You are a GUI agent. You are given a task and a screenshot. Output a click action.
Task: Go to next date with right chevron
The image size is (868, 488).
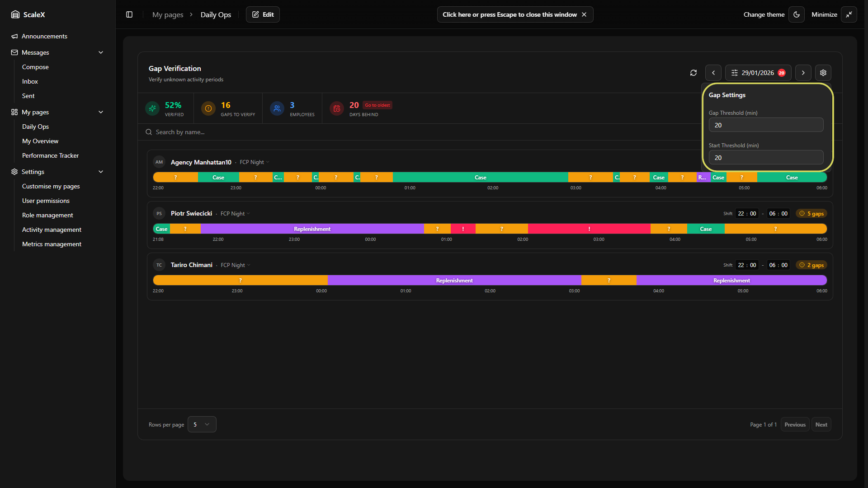803,73
